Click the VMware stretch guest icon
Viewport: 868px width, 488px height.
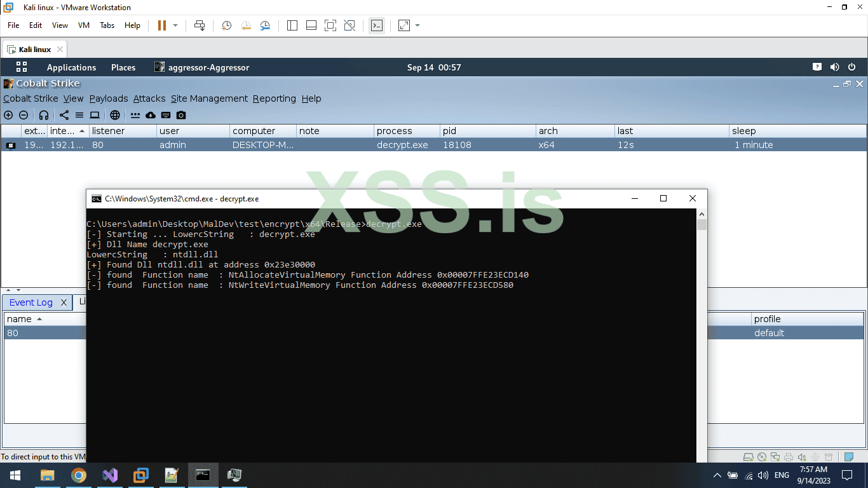tap(404, 25)
